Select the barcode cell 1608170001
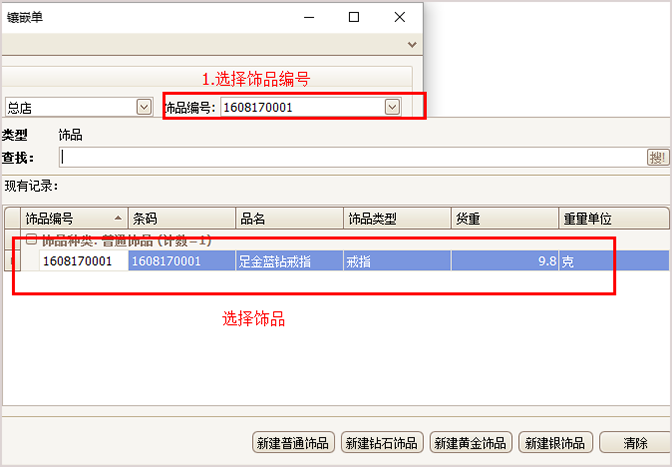This screenshot has height=467, width=672. pos(182,261)
